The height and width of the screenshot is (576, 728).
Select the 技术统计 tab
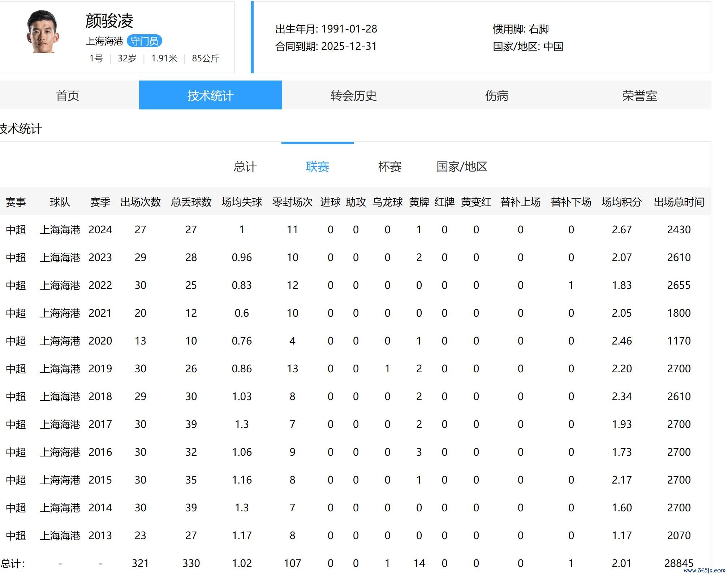[x=210, y=95]
